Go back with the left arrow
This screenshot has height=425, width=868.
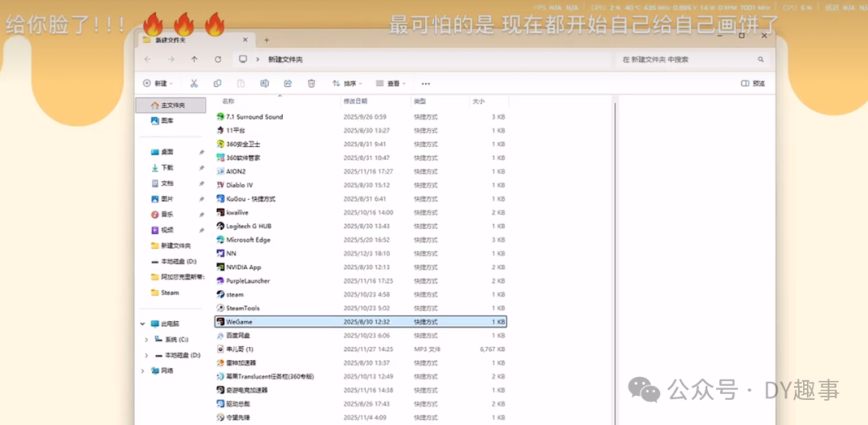pyautogui.click(x=147, y=59)
